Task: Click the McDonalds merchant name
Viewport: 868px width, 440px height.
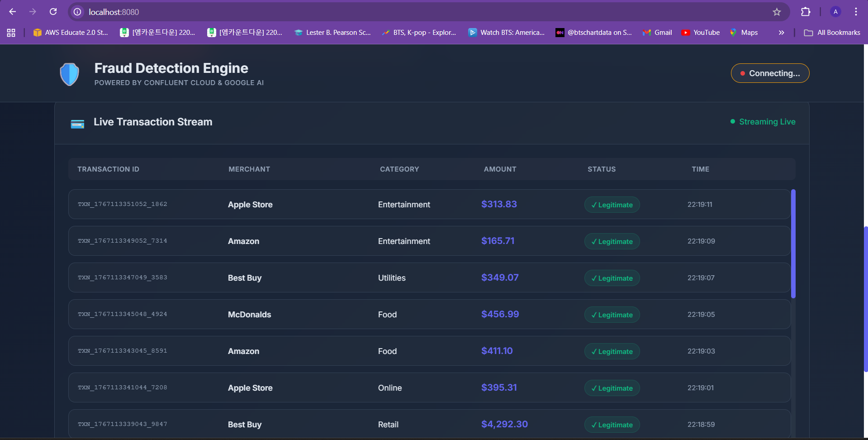Action: [x=249, y=315]
